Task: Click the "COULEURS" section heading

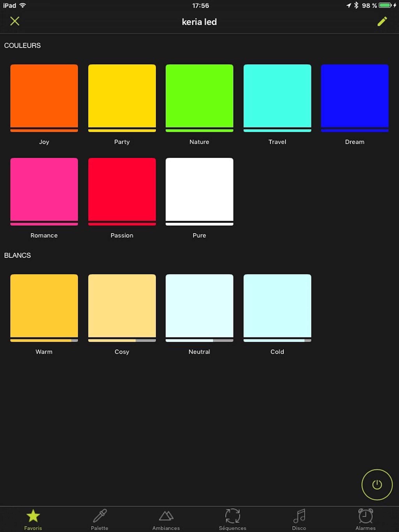Action: pos(22,45)
